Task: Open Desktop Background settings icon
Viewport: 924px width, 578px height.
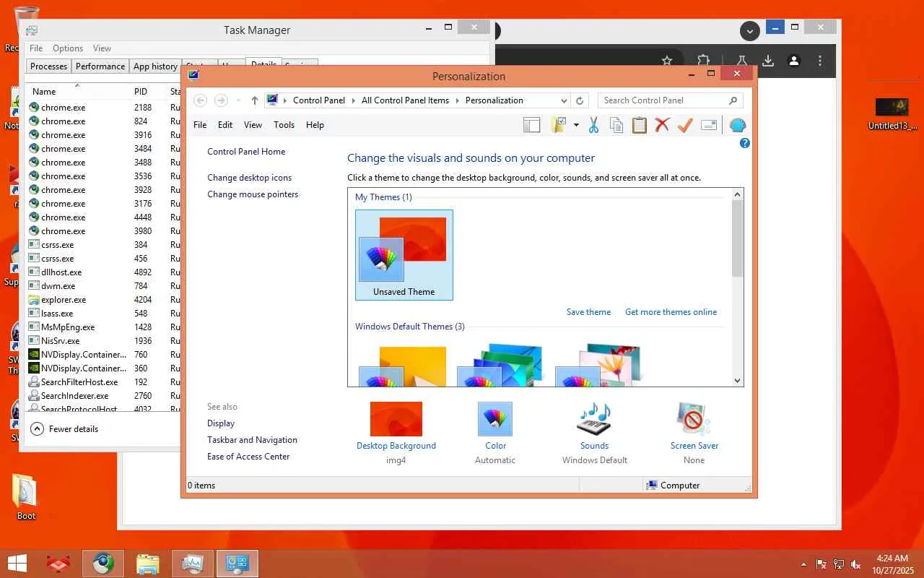Action: pyautogui.click(x=396, y=419)
